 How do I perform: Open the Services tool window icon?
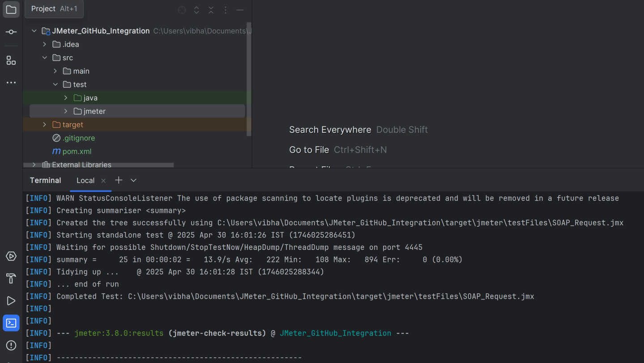click(11, 256)
